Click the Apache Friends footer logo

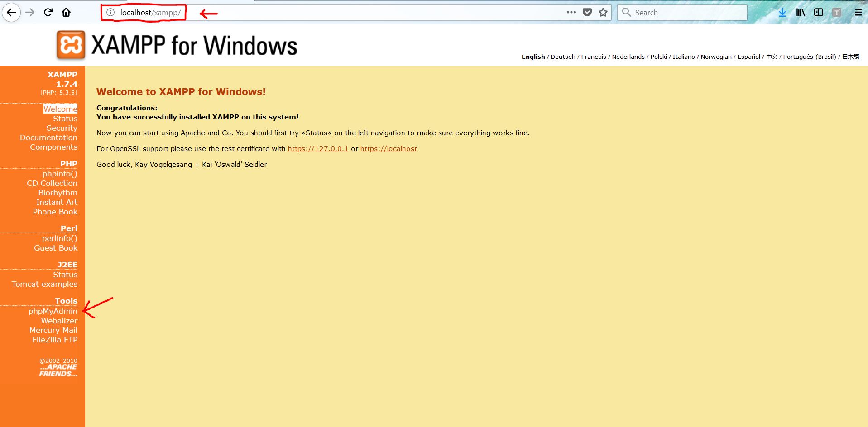(x=58, y=370)
